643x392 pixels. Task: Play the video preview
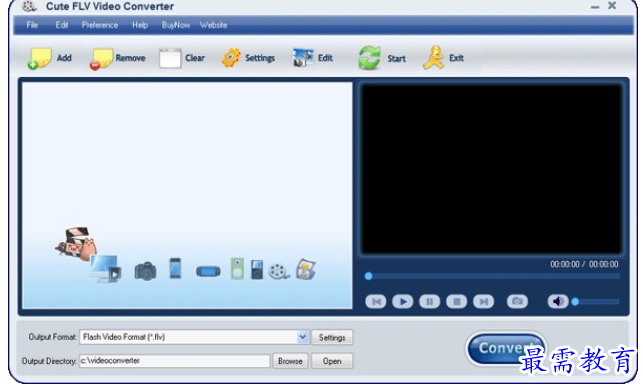pos(403,302)
